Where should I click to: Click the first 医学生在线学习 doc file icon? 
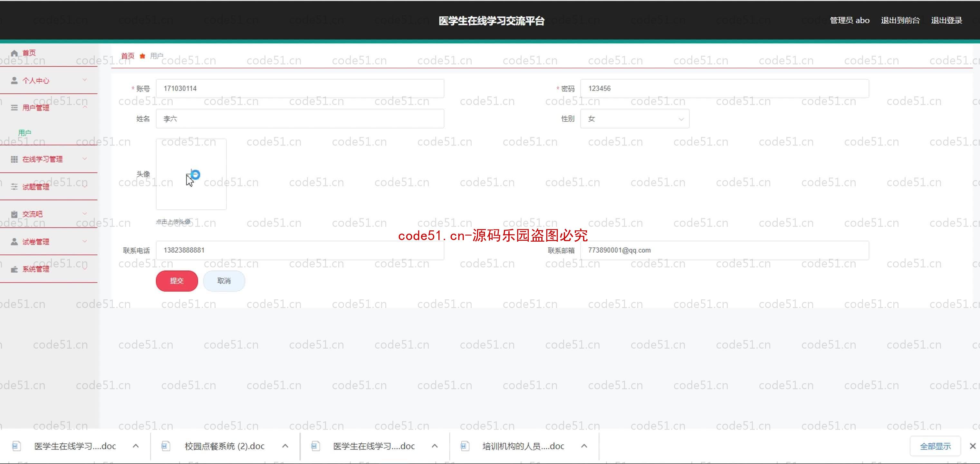tap(16, 446)
